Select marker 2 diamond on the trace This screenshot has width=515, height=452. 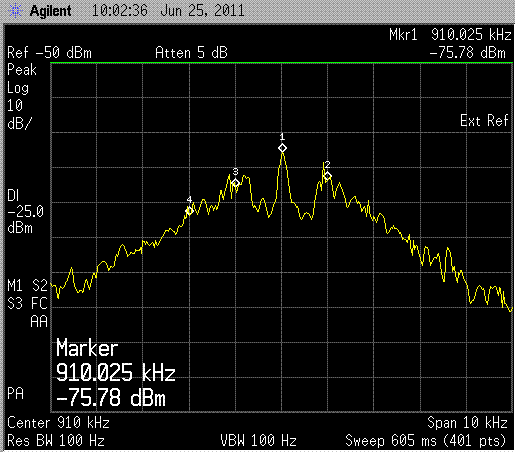328,176
